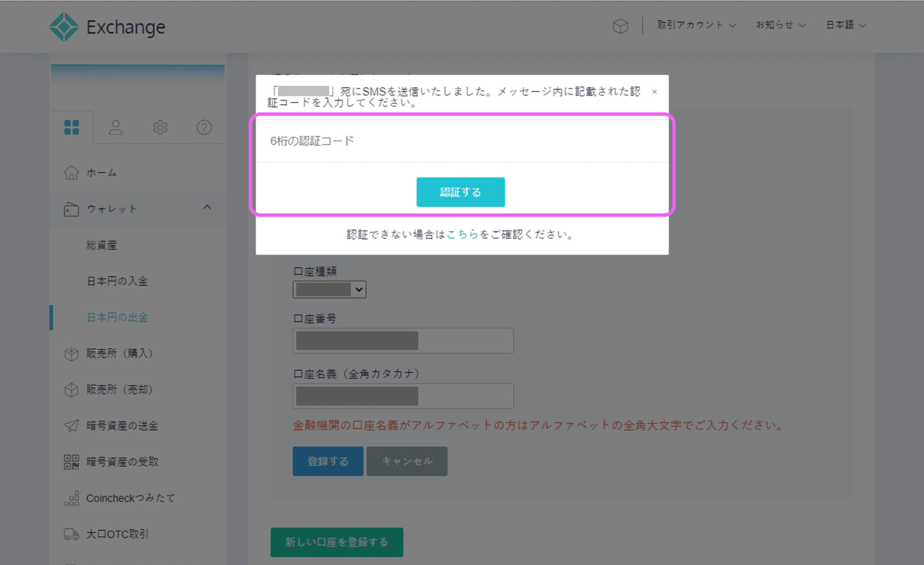924x565 pixels.
Task: Open the 取引アカウント menu
Action: coord(695,25)
